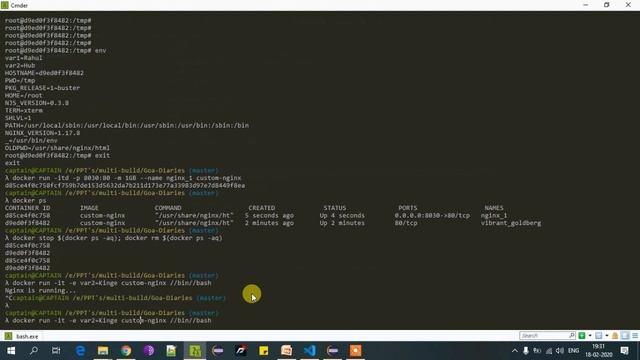Click the 'NJS_VERSION=0.3.8' line
640x360 pixels.
pos(37,103)
